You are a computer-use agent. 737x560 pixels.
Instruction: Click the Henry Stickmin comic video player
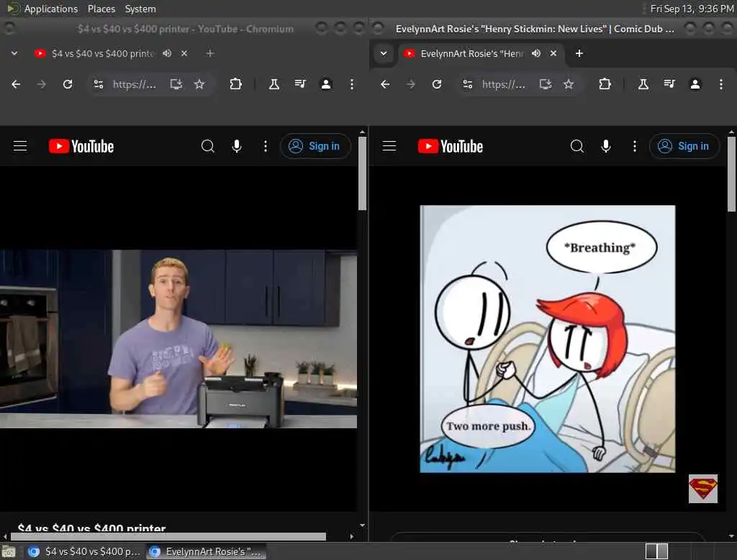[548, 338]
